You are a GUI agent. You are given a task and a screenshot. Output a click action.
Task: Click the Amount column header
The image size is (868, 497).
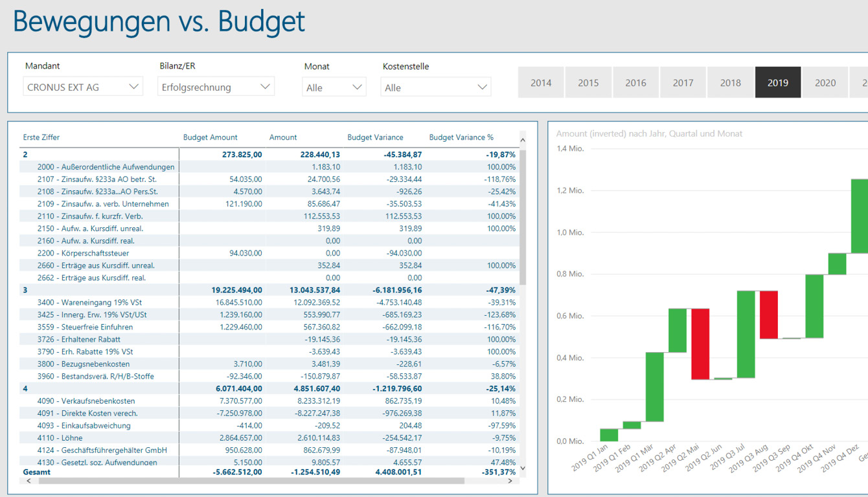click(283, 137)
